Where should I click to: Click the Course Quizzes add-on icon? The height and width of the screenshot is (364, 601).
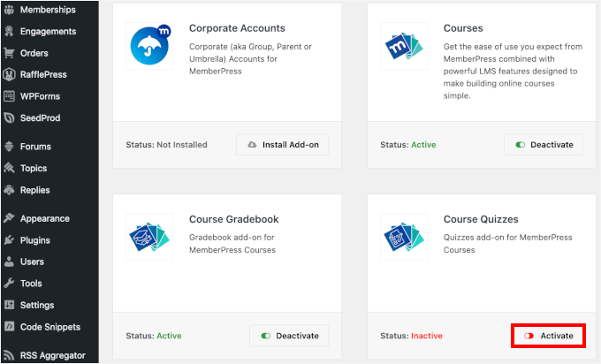tap(403, 236)
